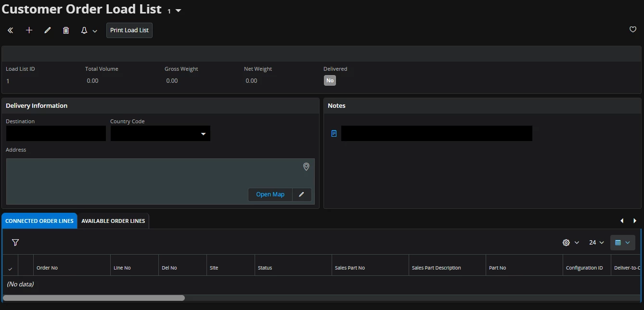The height and width of the screenshot is (310, 644).
Task: Select the Connected Order Lines tab
Action: click(39, 221)
